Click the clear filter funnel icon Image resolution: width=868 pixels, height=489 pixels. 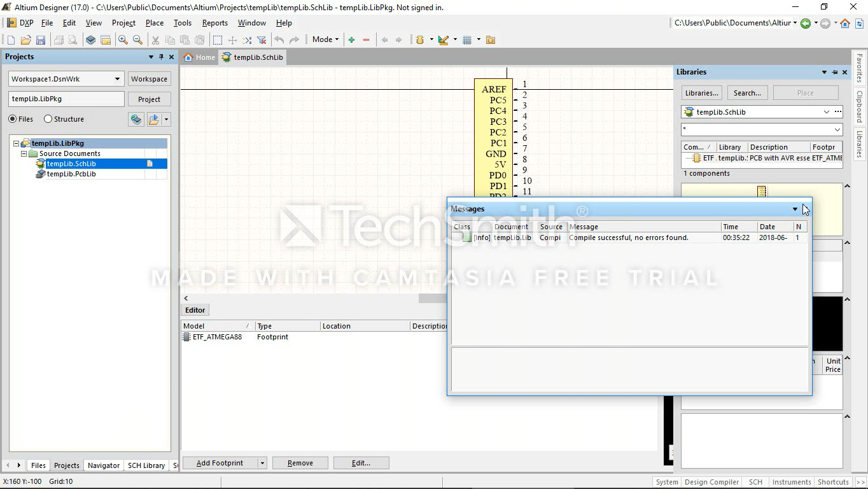pyautogui.click(x=261, y=40)
